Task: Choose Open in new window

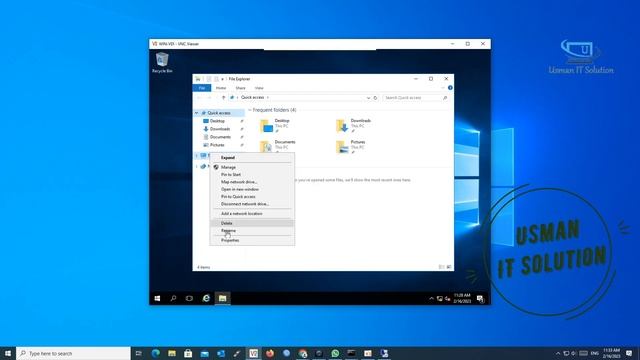Action: [x=252, y=189]
